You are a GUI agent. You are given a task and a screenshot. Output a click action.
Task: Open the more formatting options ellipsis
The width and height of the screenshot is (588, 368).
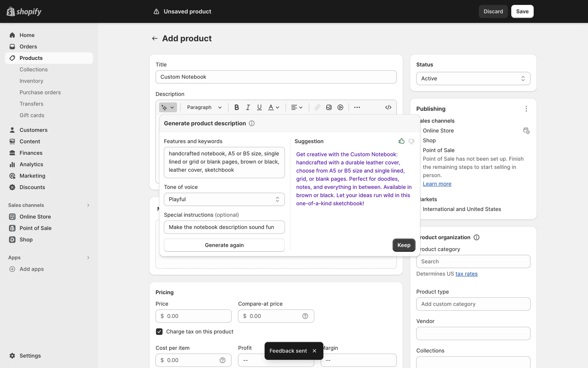point(357,107)
